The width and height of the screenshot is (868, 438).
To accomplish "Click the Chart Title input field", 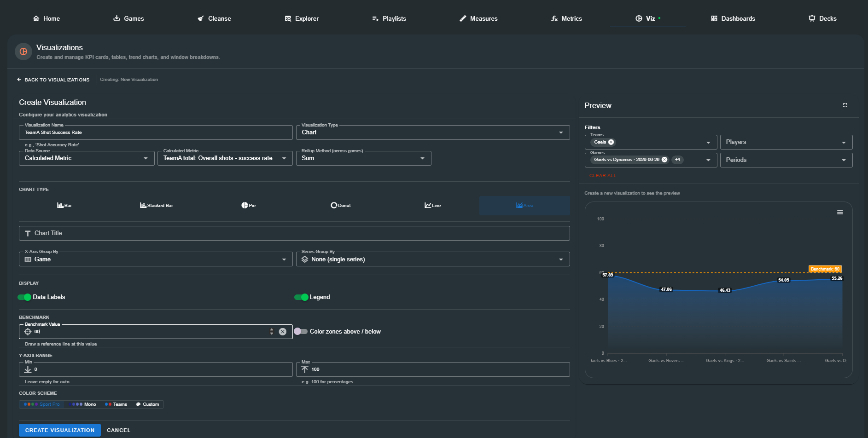I will click(294, 233).
